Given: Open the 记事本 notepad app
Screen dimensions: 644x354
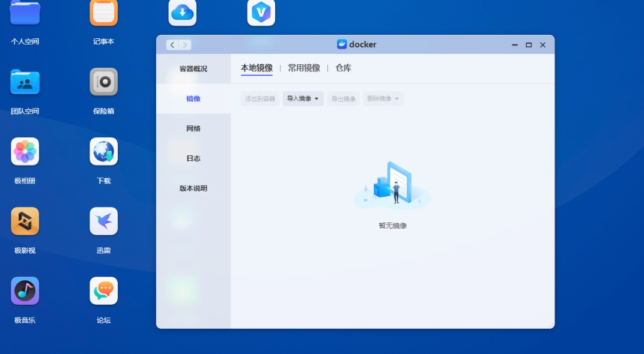Looking at the screenshot, I should (103, 13).
